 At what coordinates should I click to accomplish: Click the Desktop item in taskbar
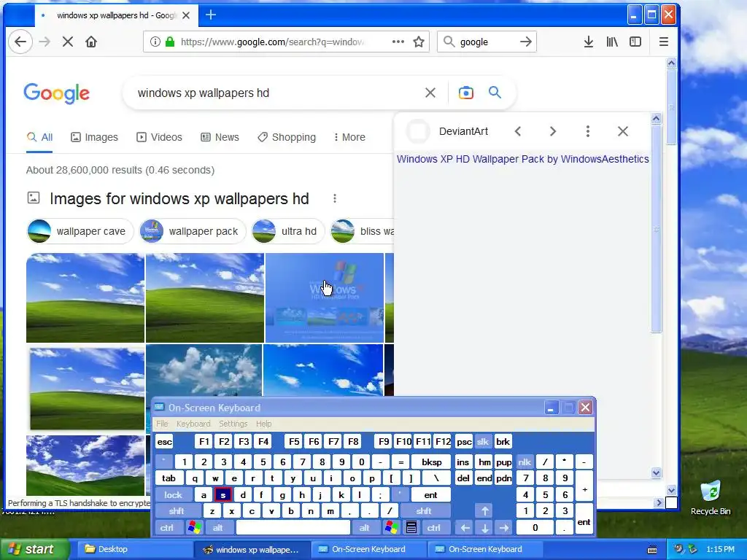tap(133, 549)
